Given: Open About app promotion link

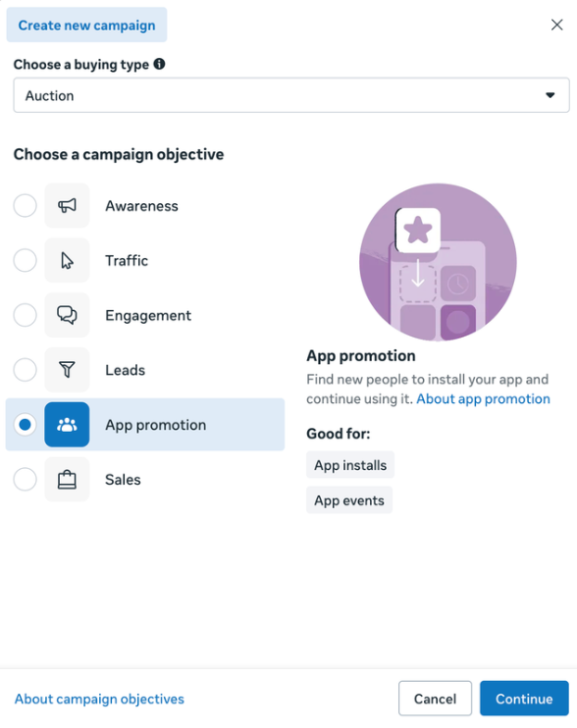Looking at the screenshot, I should 483,398.
